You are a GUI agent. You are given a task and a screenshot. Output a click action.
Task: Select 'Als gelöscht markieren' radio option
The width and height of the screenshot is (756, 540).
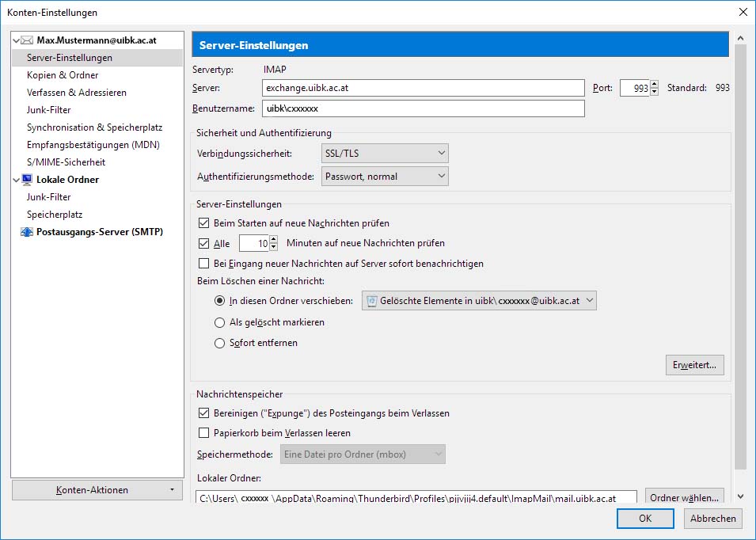point(220,322)
